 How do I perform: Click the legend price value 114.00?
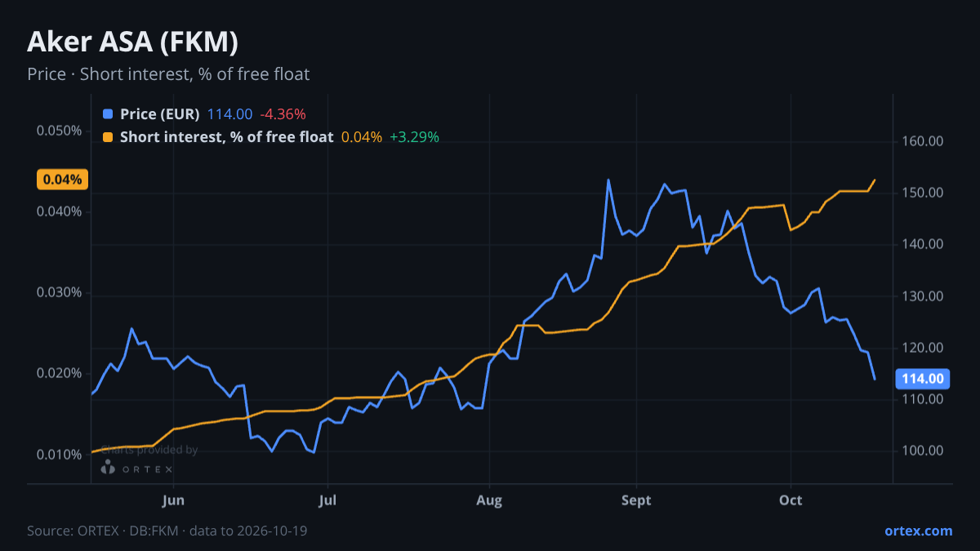tap(230, 114)
